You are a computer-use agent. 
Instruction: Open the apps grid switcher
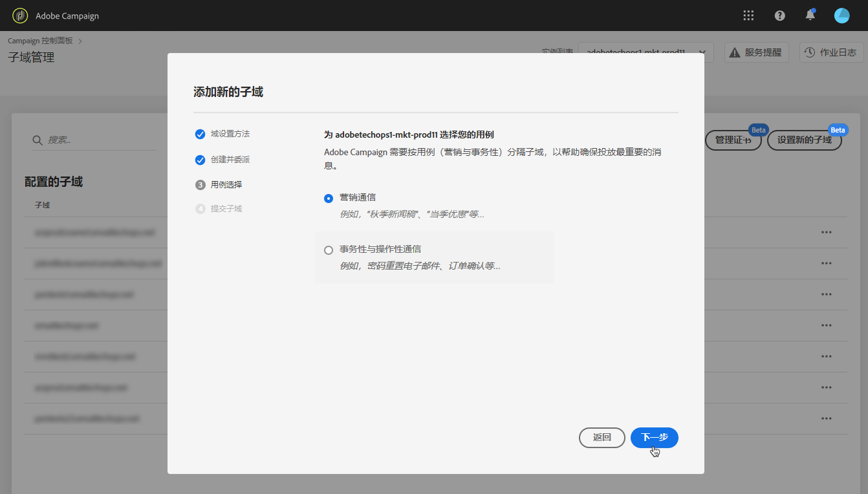point(748,16)
